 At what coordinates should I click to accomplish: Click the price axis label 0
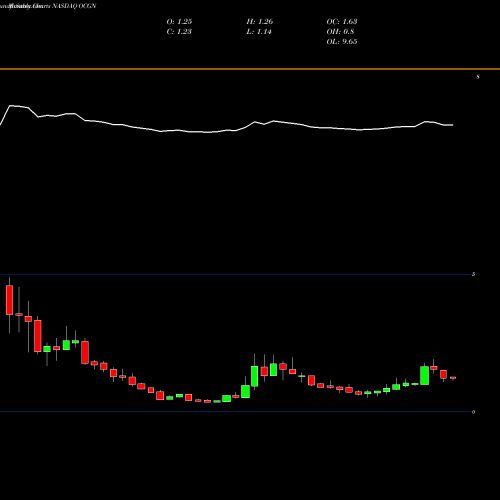click(473, 412)
